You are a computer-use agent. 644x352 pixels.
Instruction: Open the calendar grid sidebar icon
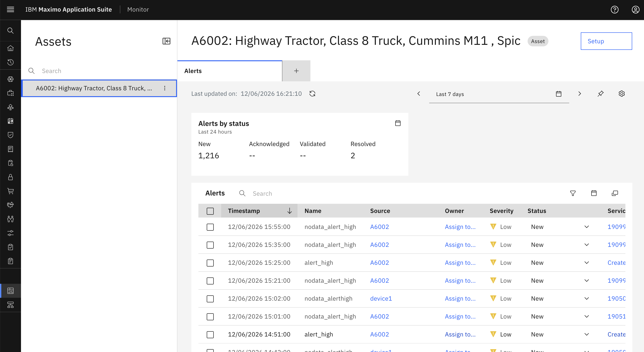coord(10,121)
